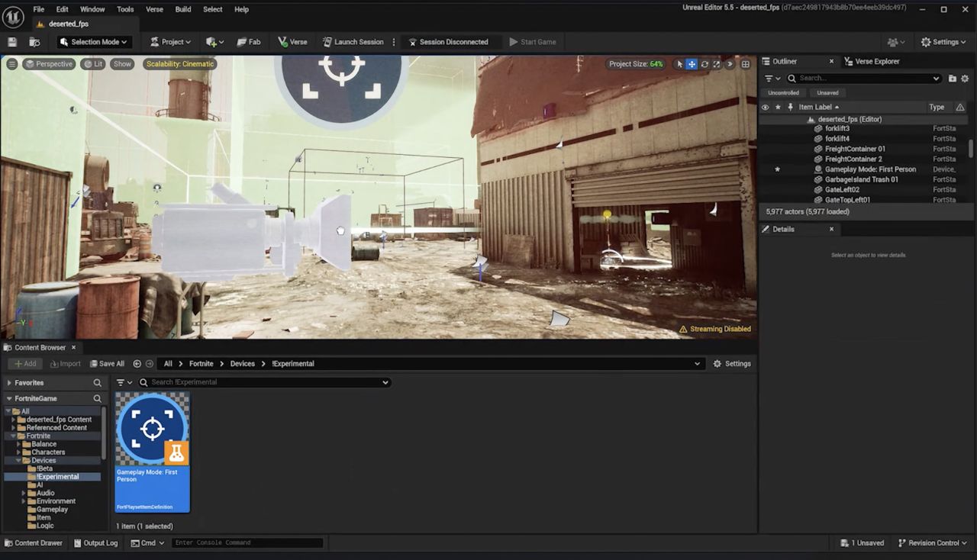Image resolution: width=977 pixels, height=560 pixels.
Task: Toggle the Unsaved filter in Outliner
Action: click(x=827, y=93)
